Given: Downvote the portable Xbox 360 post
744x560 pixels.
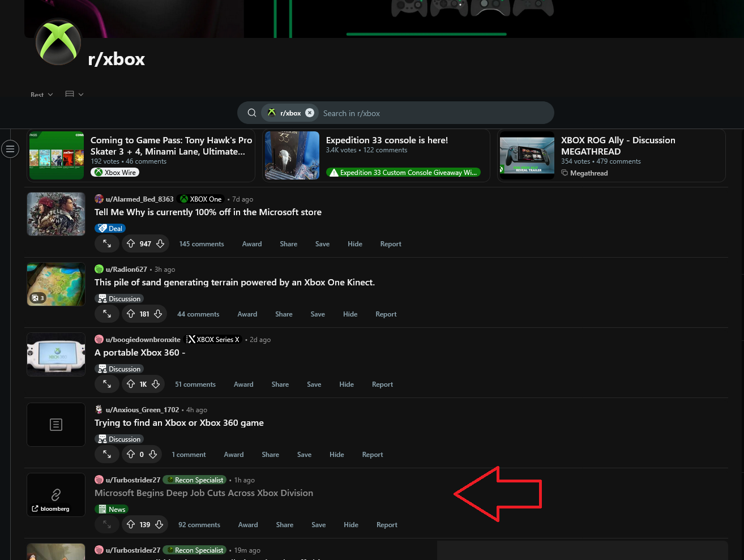Looking at the screenshot, I should point(156,384).
